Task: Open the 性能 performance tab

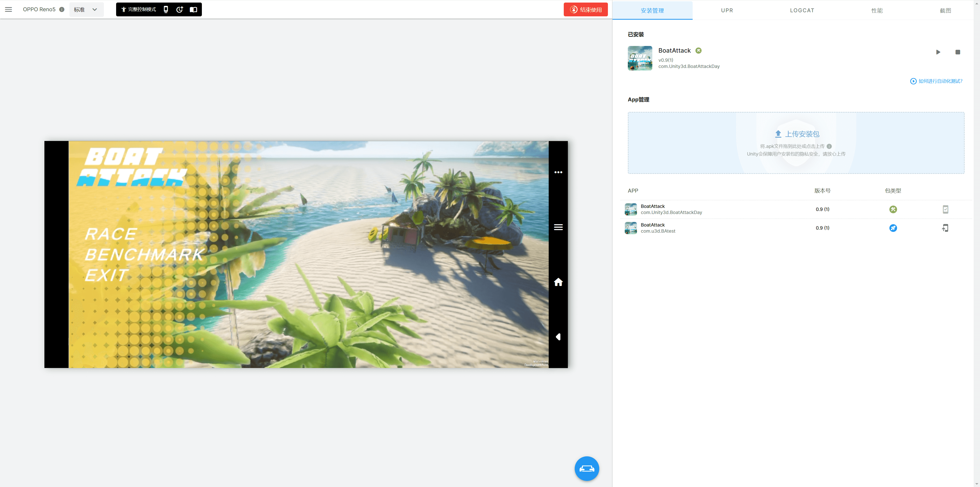Action: pyautogui.click(x=877, y=10)
